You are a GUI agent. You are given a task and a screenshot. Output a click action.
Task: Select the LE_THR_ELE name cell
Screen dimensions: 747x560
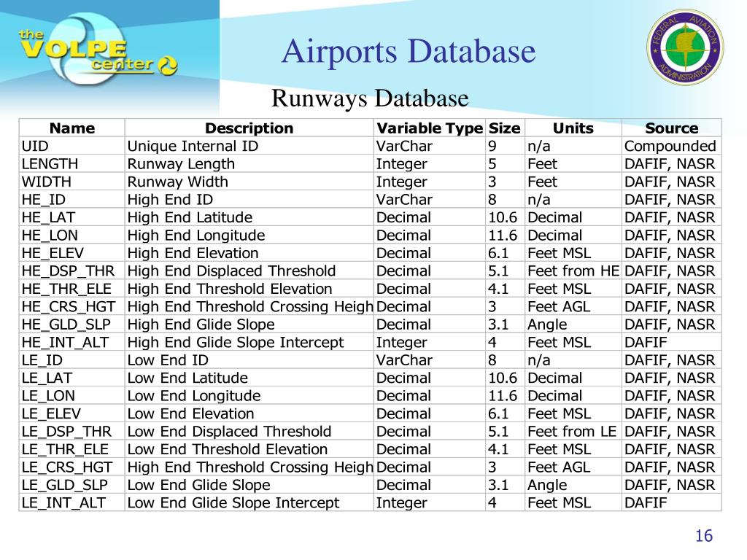72,449
